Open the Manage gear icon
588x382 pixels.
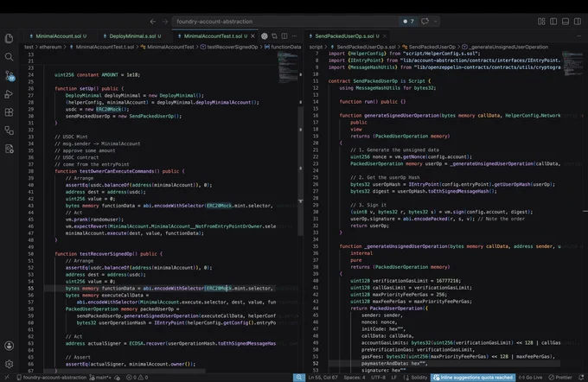9,364
